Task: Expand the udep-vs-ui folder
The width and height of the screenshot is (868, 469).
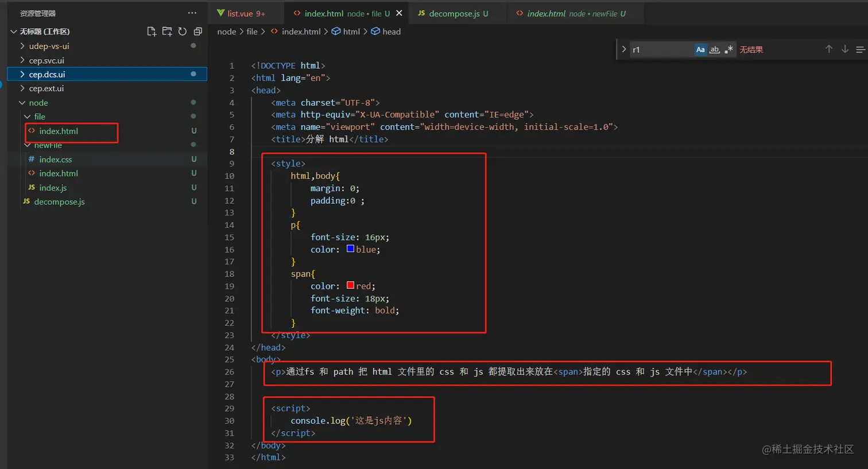Action: (x=22, y=46)
